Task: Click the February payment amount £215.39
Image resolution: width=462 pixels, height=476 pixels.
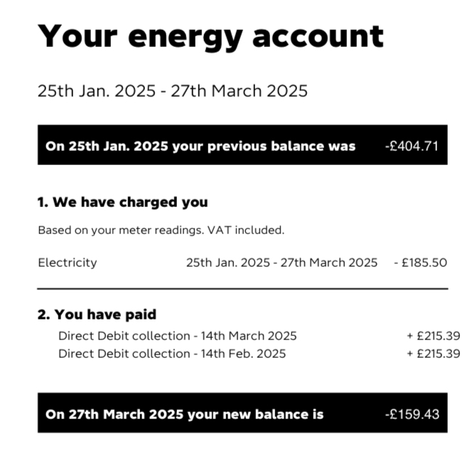Action: [x=434, y=354]
